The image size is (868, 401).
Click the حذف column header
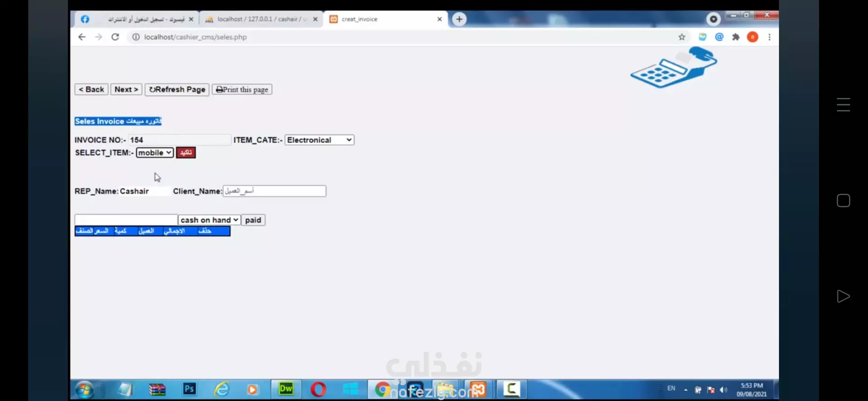pos(205,231)
